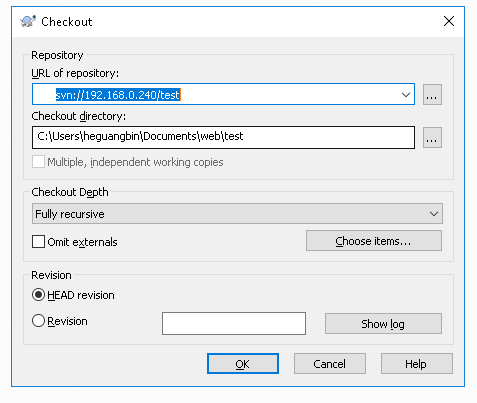The width and height of the screenshot is (477, 403).
Task: Click the TortoiseSVN turtle icon in title bar
Action: (28, 22)
